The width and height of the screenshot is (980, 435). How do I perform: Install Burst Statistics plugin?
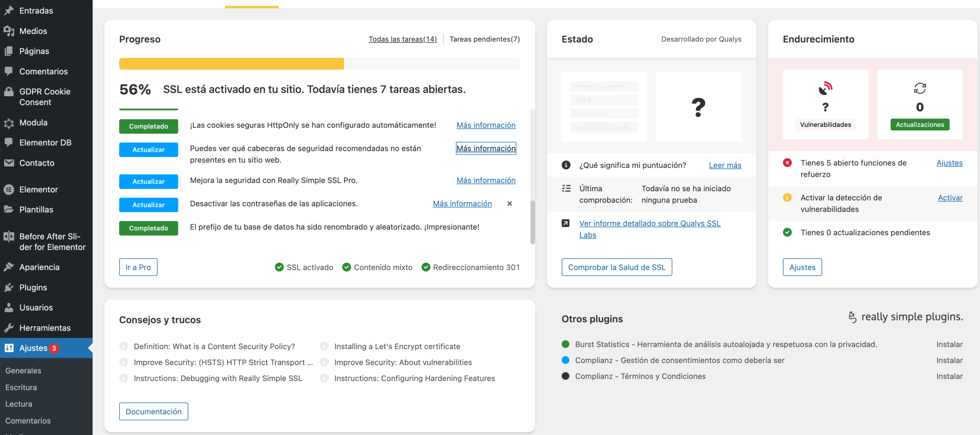[949, 344]
